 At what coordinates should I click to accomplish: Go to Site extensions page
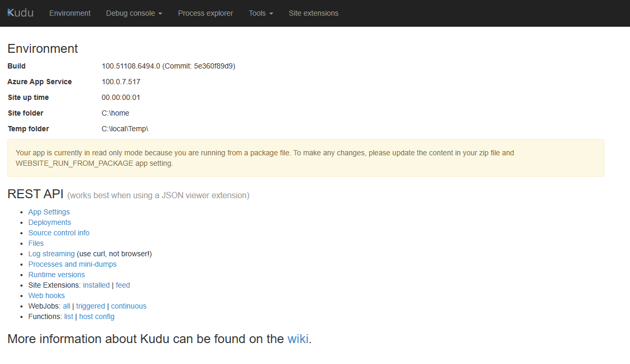coord(313,13)
